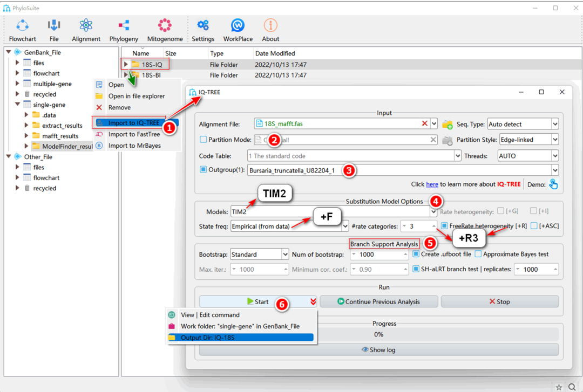This screenshot has height=392, width=583.
Task: Click the Show log button
Action: 378,349
